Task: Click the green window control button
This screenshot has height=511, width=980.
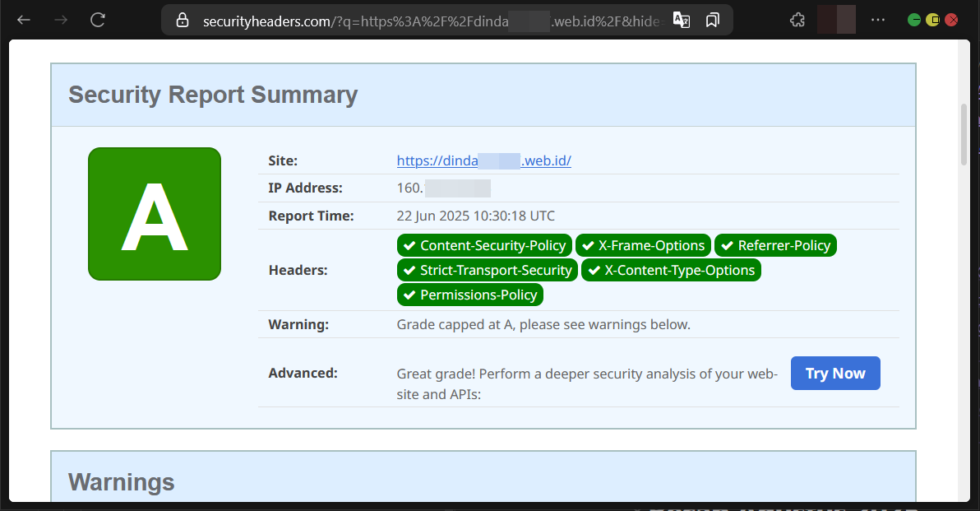Action: click(913, 20)
